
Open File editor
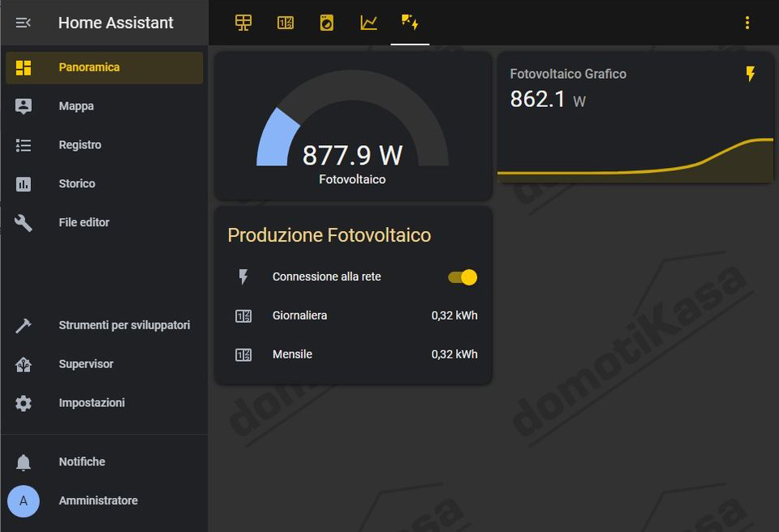[105, 222]
